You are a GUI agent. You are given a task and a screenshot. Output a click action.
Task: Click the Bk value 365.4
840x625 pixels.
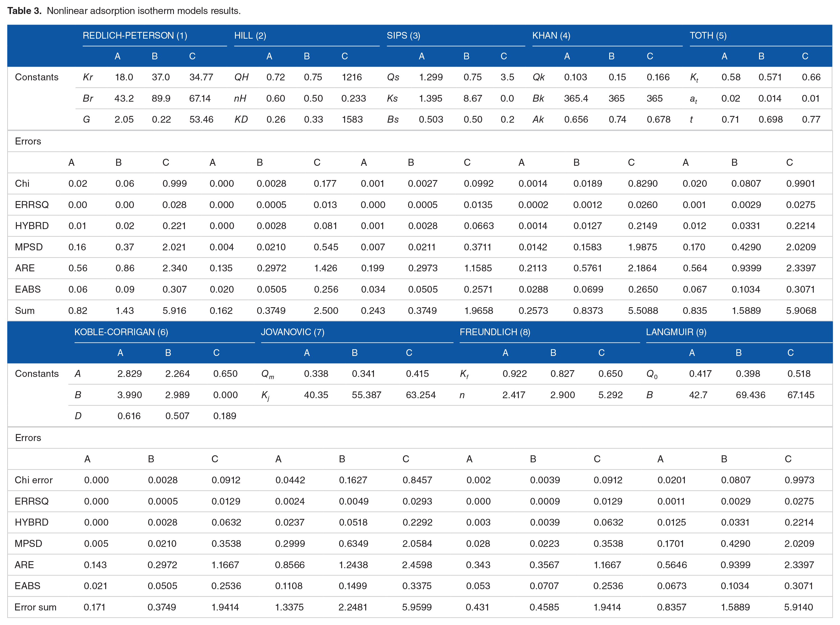coord(576,98)
